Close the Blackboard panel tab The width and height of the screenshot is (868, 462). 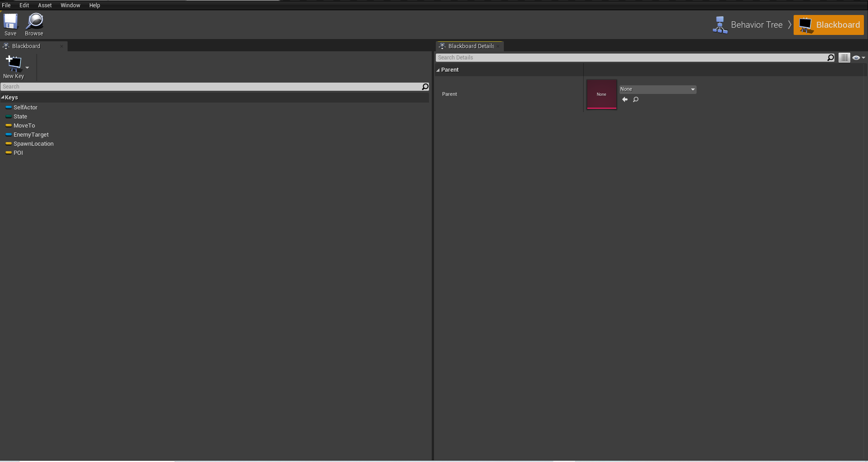pos(62,46)
